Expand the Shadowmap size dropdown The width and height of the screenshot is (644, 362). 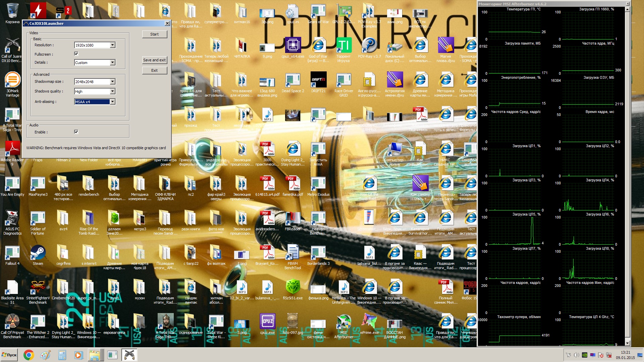pos(113,82)
